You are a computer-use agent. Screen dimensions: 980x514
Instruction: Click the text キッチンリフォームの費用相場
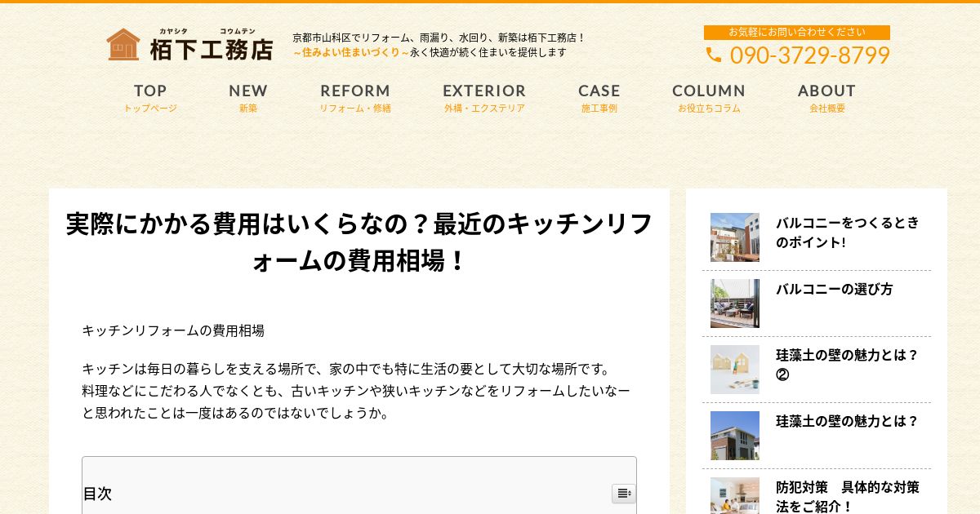(173, 330)
